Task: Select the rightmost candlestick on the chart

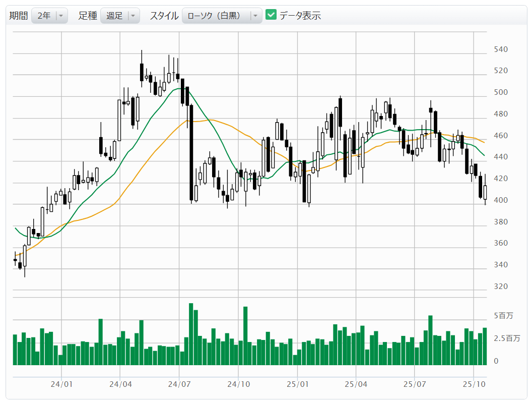Action: (x=485, y=192)
